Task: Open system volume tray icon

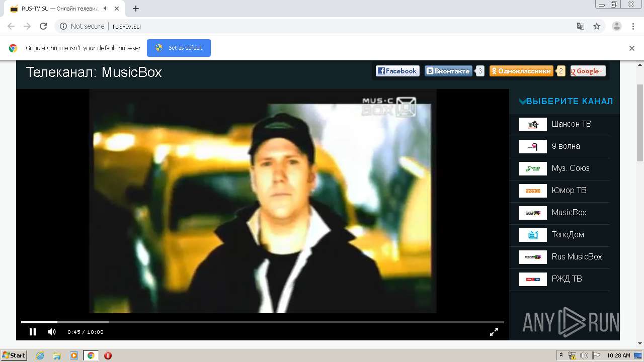Action: click(584, 355)
